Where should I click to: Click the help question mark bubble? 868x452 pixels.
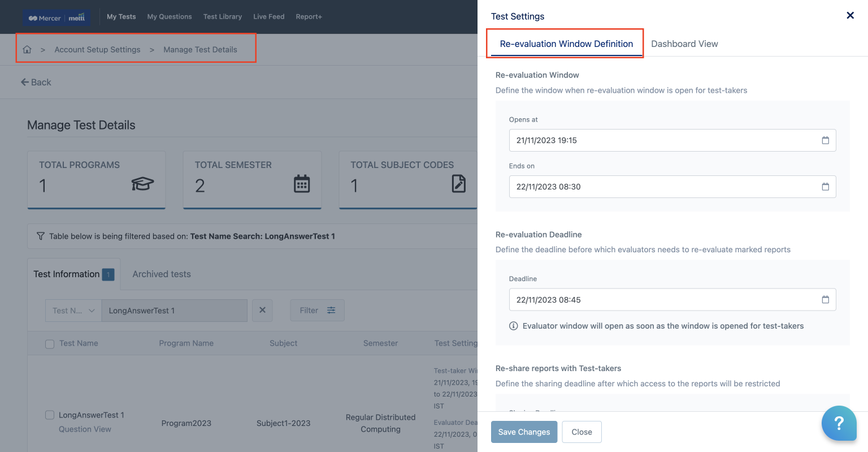pyautogui.click(x=839, y=423)
